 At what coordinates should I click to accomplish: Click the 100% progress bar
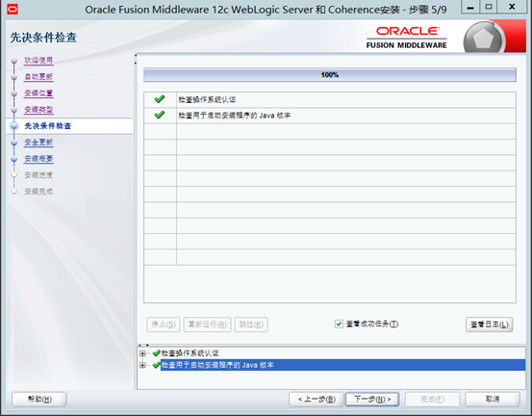click(330, 75)
